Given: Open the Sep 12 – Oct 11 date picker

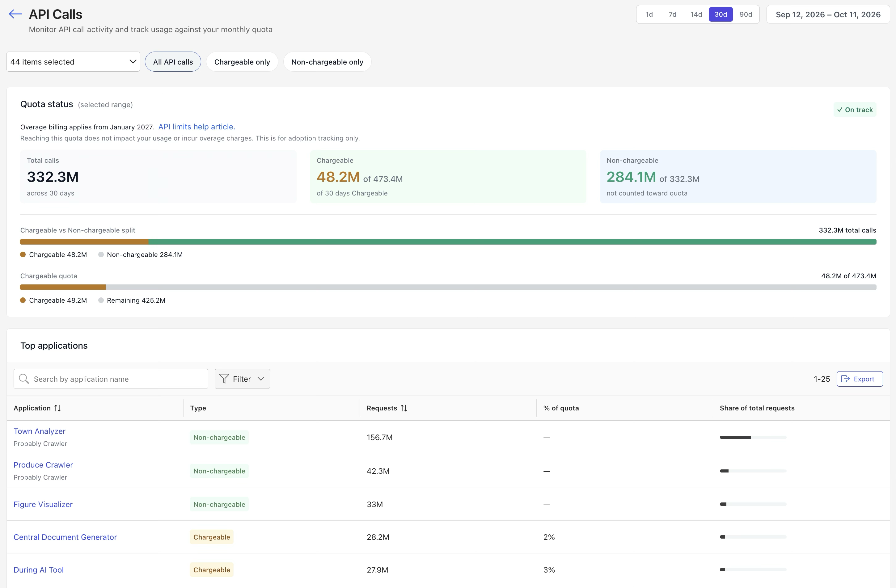Looking at the screenshot, I should tap(828, 14).
